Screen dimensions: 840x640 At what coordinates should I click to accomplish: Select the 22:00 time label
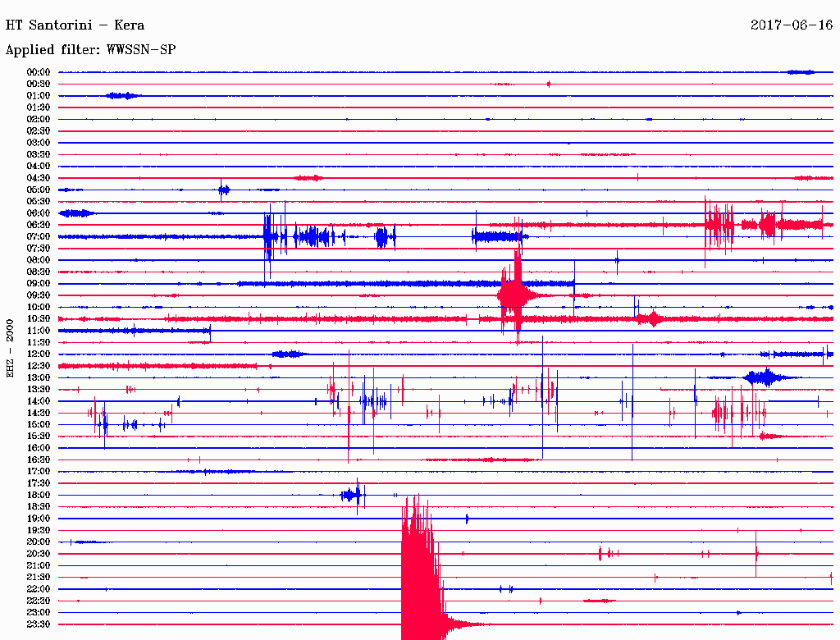pos(39,589)
